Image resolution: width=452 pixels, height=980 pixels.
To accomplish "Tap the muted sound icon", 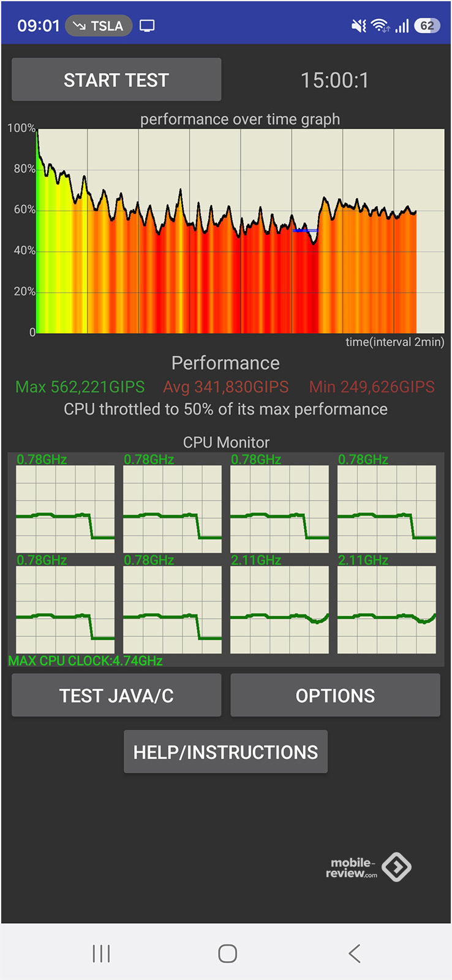I will [x=358, y=26].
